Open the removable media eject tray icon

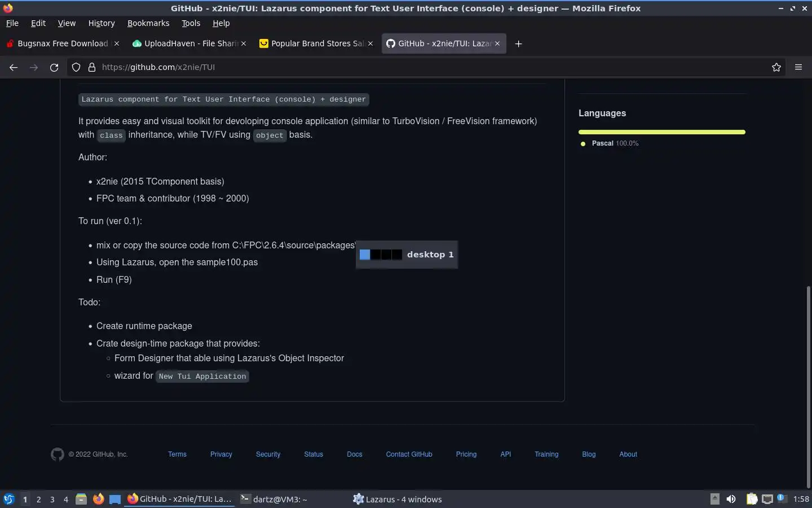pyautogui.click(x=715, y=499)
